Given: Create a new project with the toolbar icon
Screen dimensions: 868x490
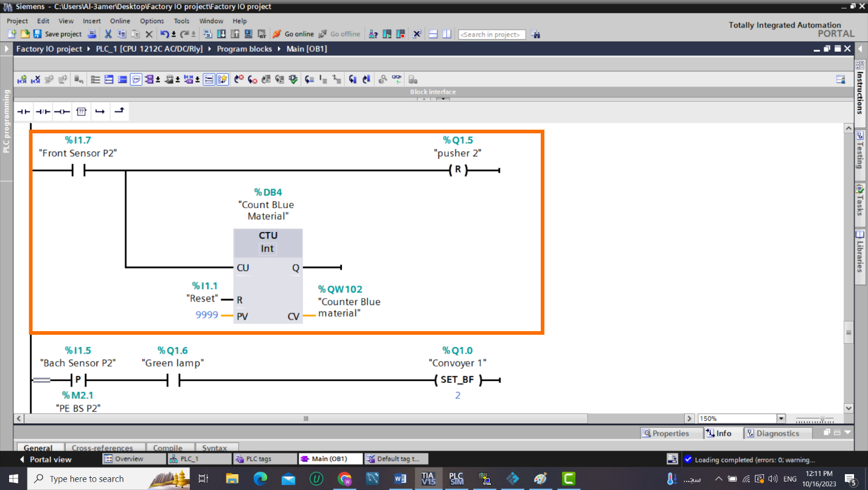Looking at the screenshot, I should pos(12,34).
